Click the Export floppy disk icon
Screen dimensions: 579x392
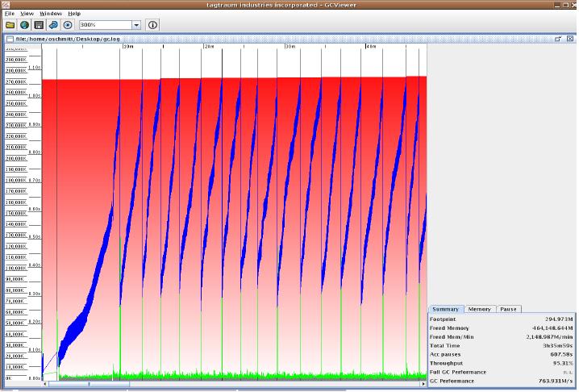38,25
